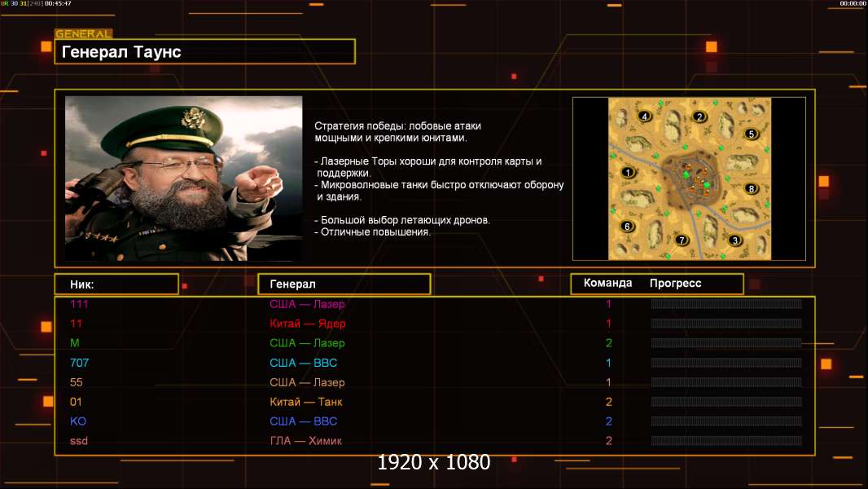Click the central base on the minimap
Screen dimensions: 868x489
[692, 178]
